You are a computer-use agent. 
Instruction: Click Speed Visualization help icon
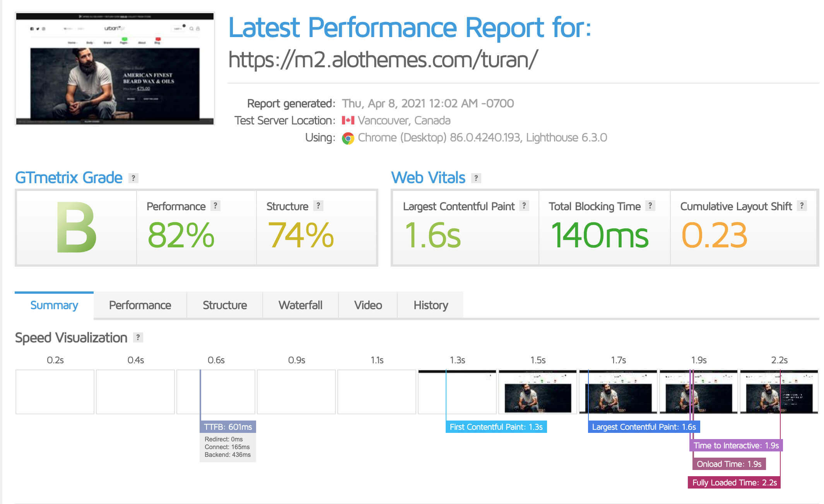pos(138,337)
